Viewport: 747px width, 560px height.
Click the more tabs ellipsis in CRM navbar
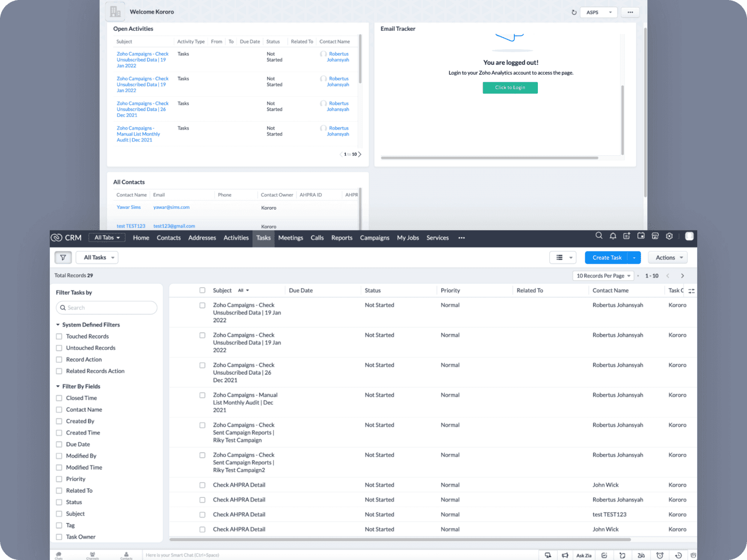tap(462, 238)
